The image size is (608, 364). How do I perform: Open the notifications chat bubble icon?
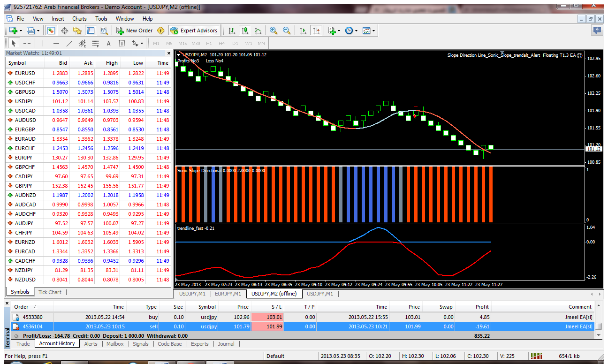[x=597, y=30]
